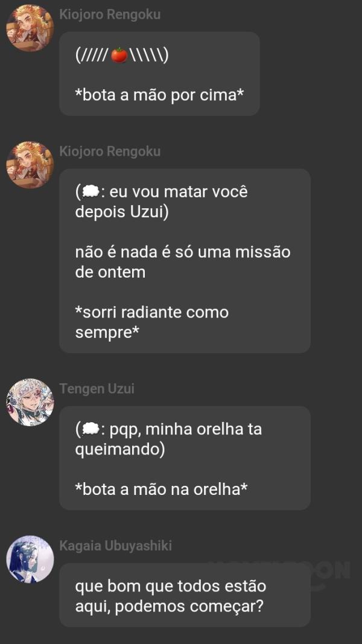Select the second Kiojoro Rengoku username label
Image resolution: width=362 pixels, height=644 pixels.
pos(110,151)
